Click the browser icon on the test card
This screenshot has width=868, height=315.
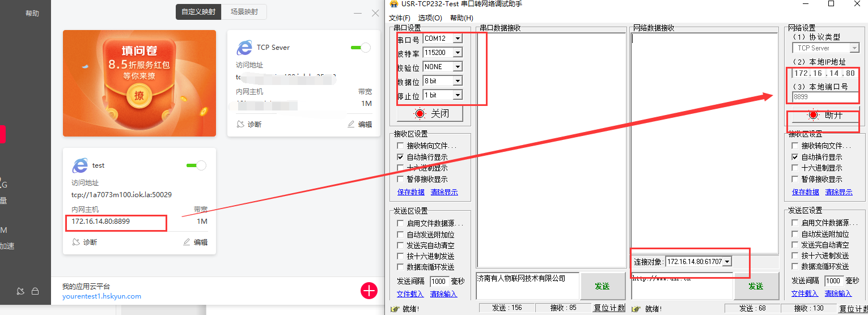click(80, 165)
